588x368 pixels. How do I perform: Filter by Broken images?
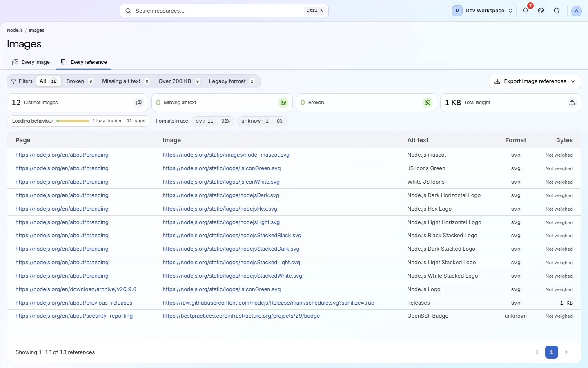80,81
